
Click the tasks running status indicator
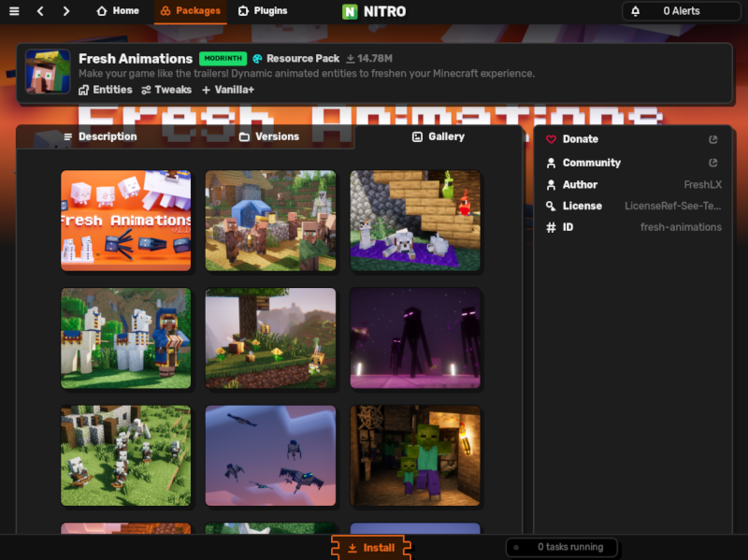562,547
